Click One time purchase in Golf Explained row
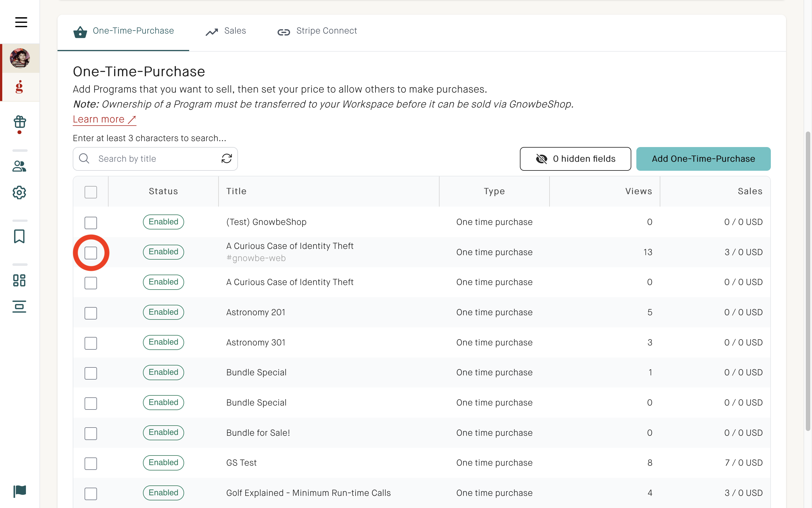 pos(494,493)
